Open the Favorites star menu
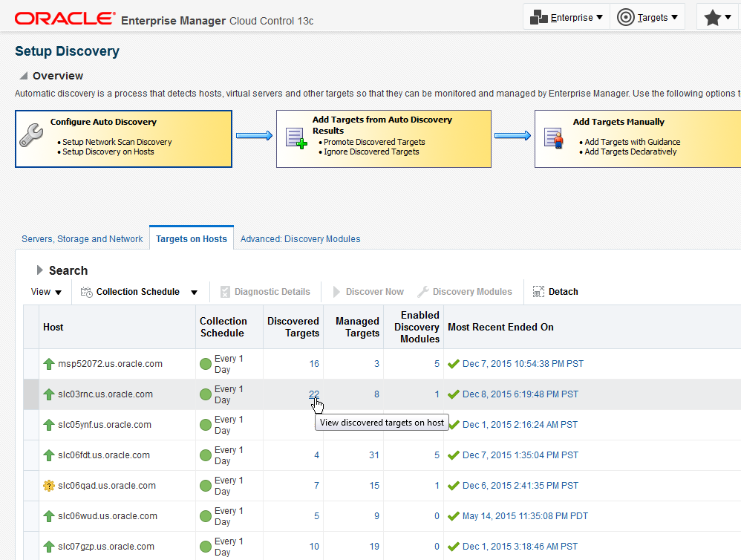This screenshot has height=560, width=741. tap(717, 18)
